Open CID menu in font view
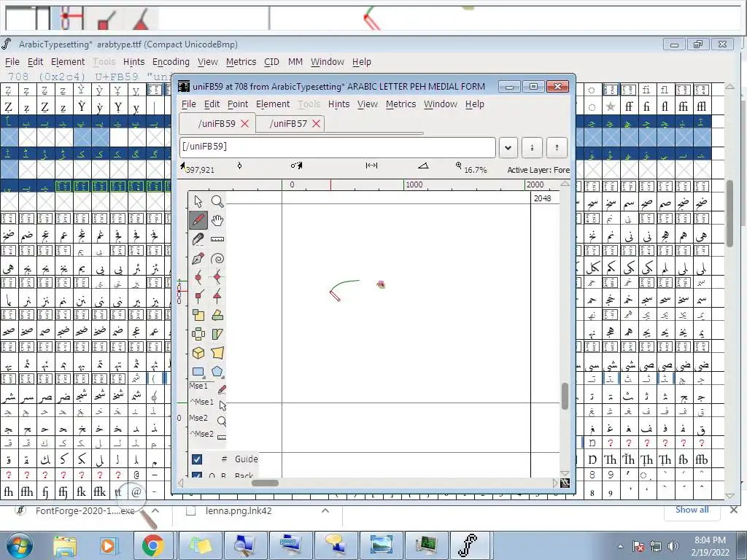Screen dimensions: 747x560 tap(271, 62)
